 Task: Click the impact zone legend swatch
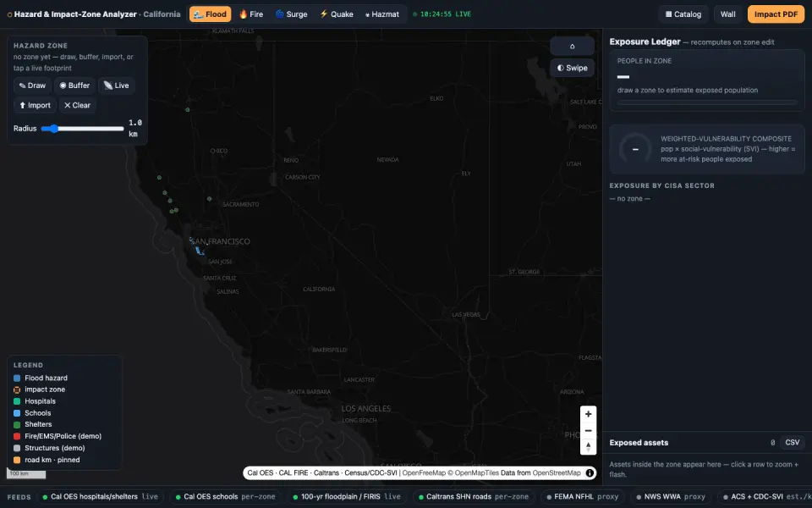(17, 389)
